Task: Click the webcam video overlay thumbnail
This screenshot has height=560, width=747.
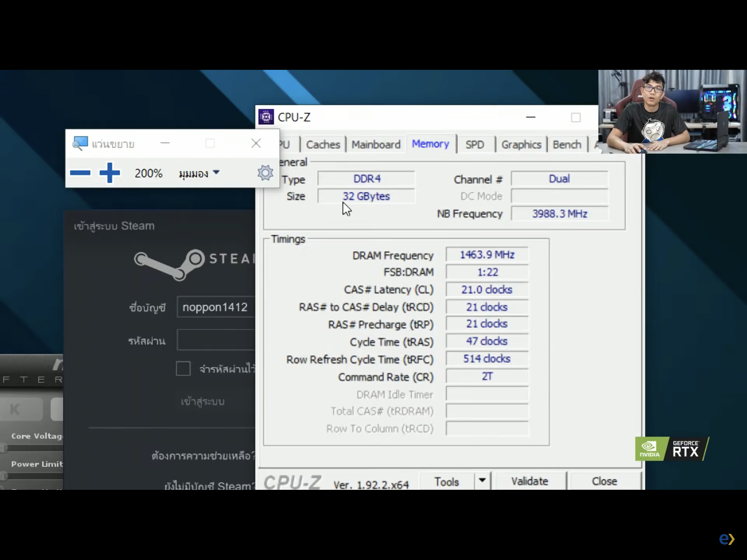Action: (672, 111)
